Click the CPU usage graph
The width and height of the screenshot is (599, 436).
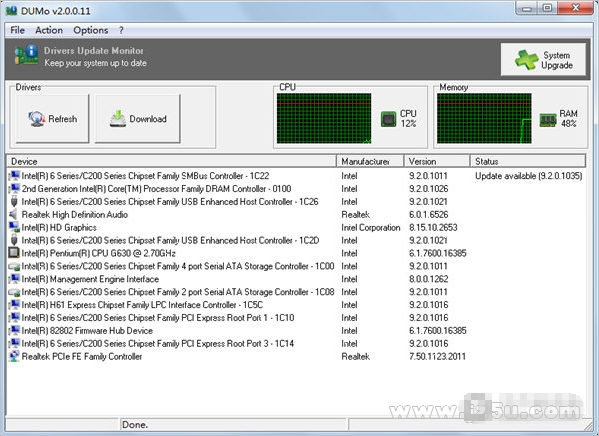click(324, 118)
